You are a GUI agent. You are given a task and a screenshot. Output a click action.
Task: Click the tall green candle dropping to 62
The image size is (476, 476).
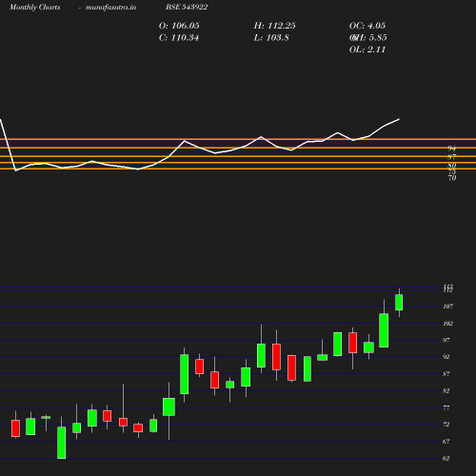click(62, 443)
